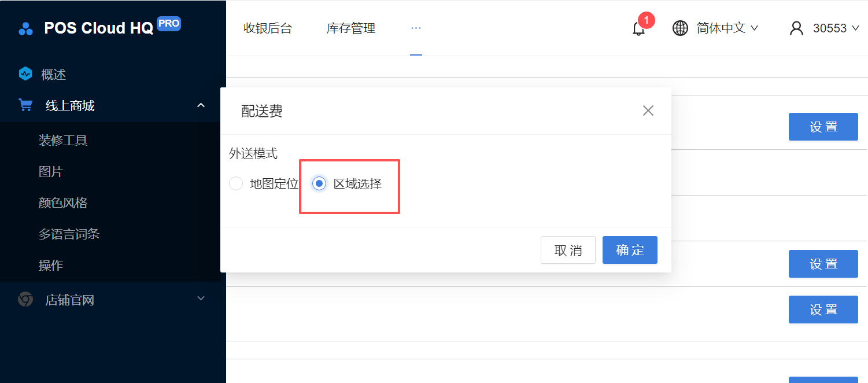Expand the 店铺官网 menu chevron
868x383 pixels.
201,299
